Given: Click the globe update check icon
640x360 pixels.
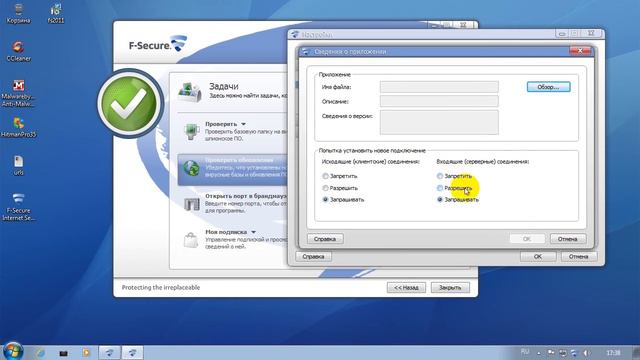Looking at the screenshot, I should pyautogui.click(x=191, y=168).
